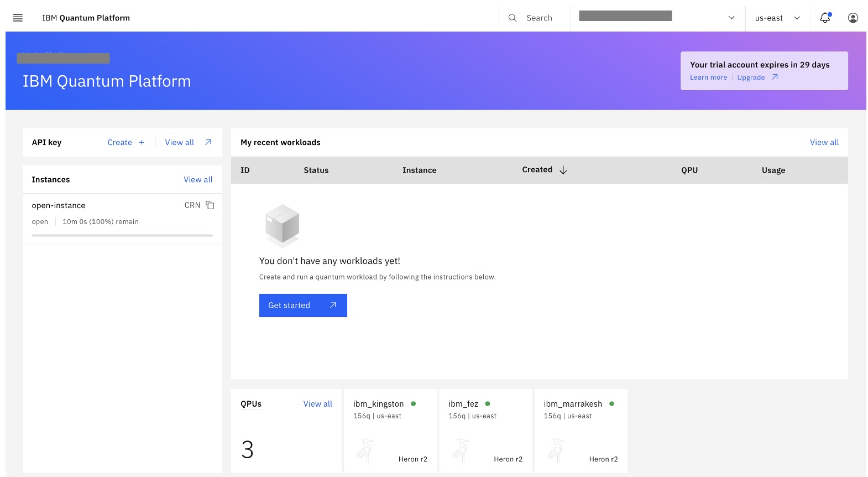Create a new API key
This screenshot has height=477, width=868.
(126, 142)
